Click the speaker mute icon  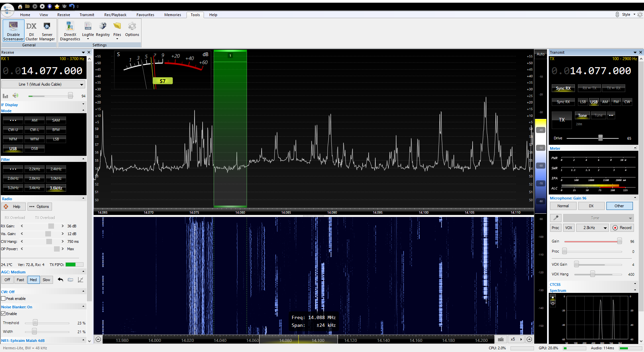[15, 96]
